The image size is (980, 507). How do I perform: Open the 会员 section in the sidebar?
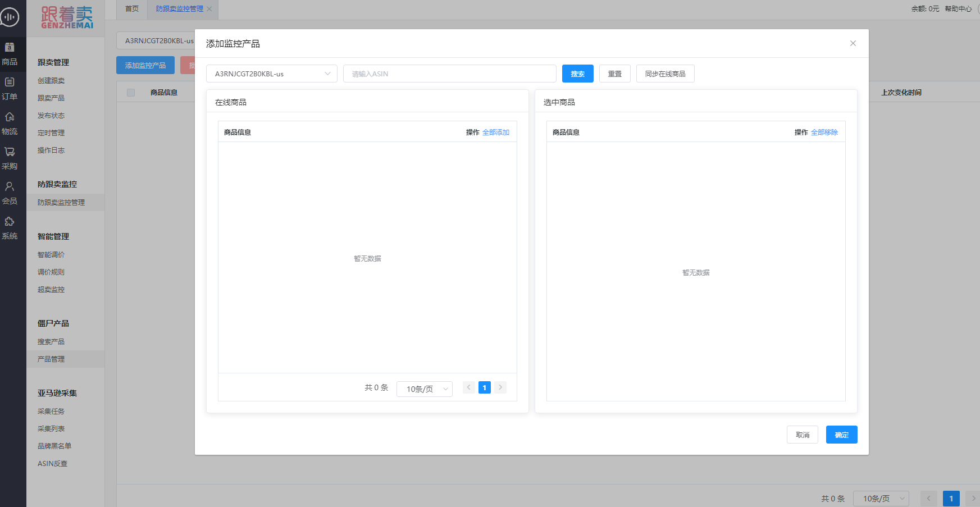click(10, 194)
